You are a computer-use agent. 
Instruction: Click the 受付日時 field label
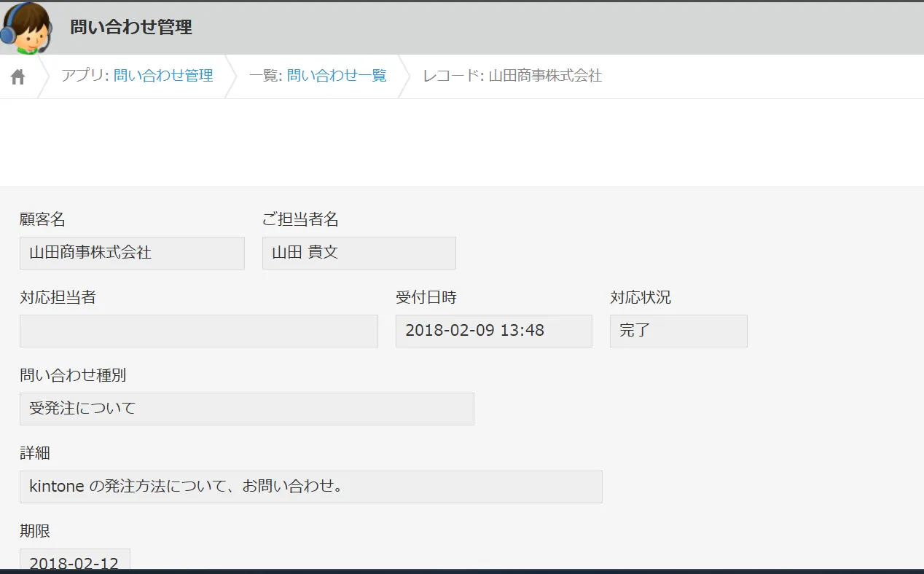coord(426,297)
